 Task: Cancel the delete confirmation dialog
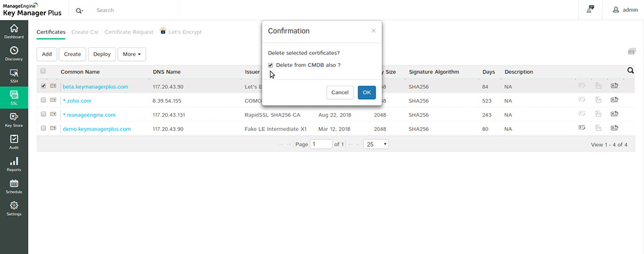coord(340,92)
